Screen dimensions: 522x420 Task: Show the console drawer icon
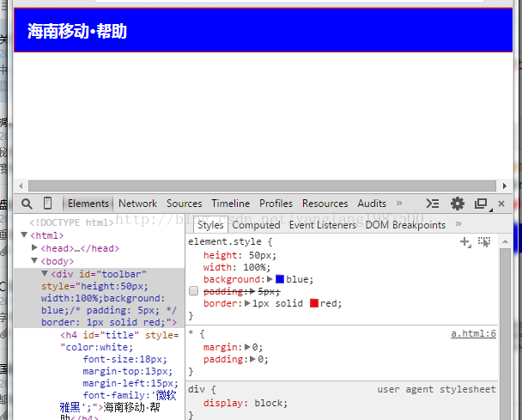click(x=433, y=204)
